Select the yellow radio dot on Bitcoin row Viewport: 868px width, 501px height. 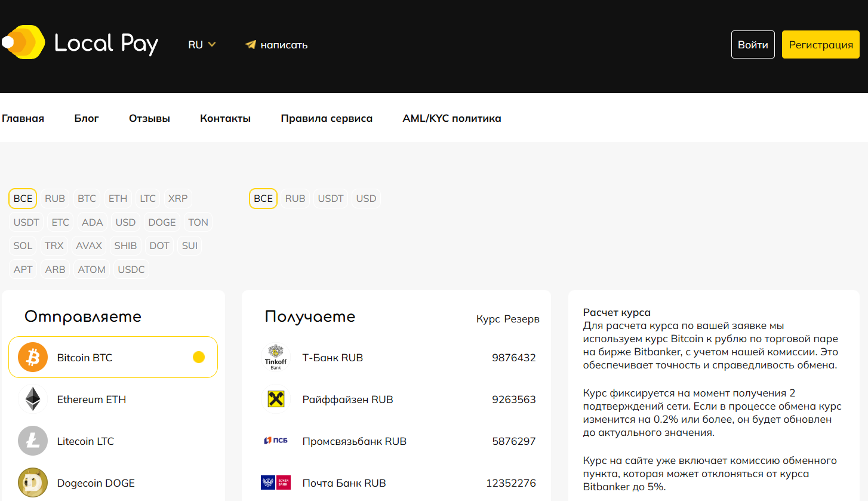[199, 357]
